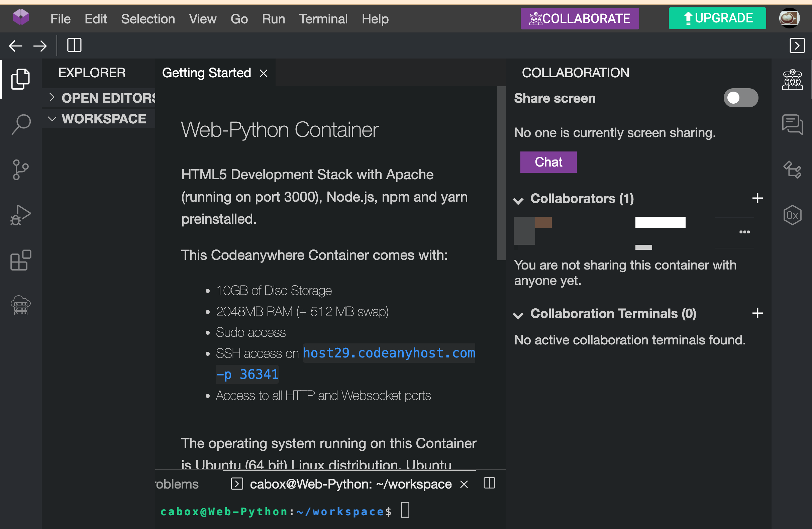Viewport: 812px width, 529px height.
Task: Split the terminal panel
Action: coord(489,483)
